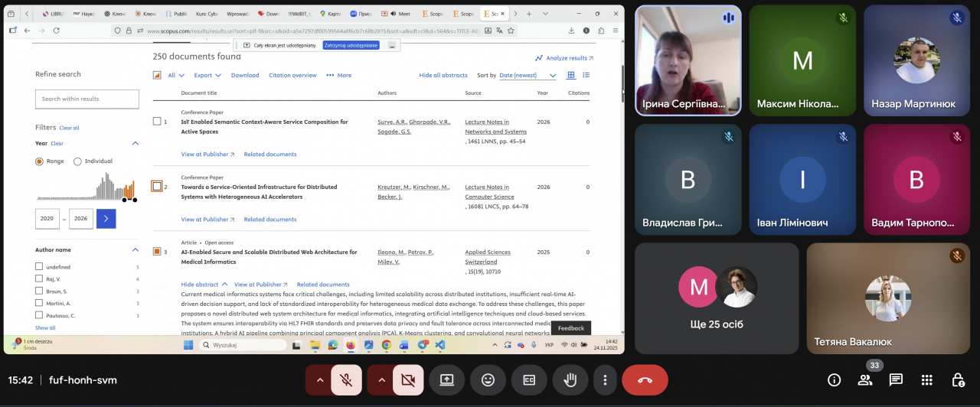Open the Export dropdown
The height and width of the screenshot is (407, 980).
[x=207, y=76]
